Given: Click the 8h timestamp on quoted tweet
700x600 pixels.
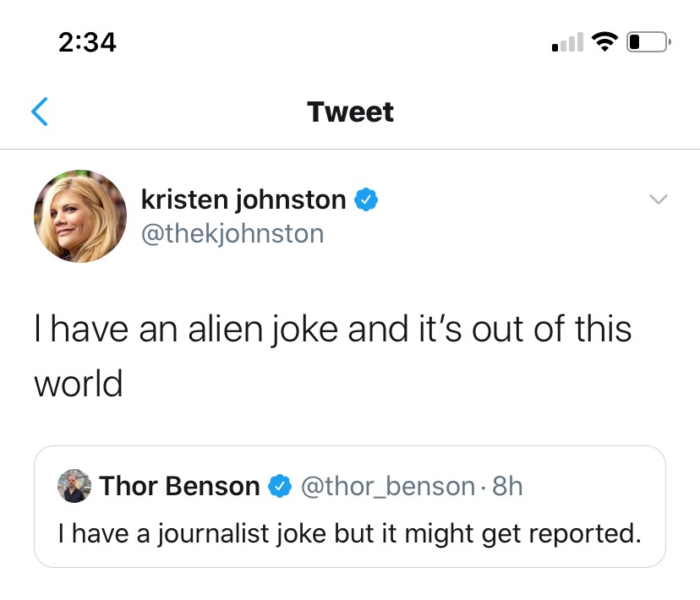Looking at the screenshot, I should click(x=507, y=486).
